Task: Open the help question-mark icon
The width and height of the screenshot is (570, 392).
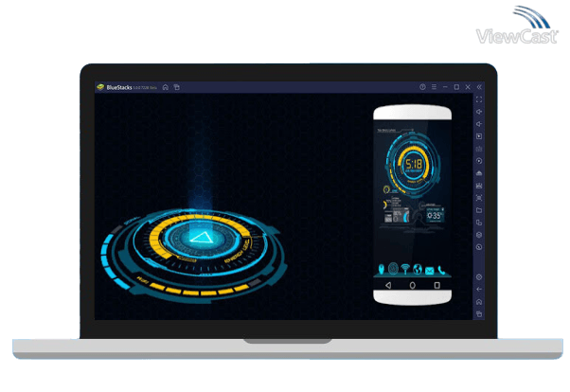Action: coord(422,87)
